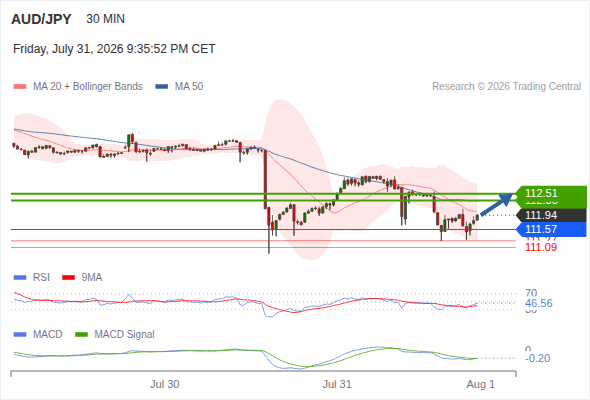Screen dimensions: 590x400
Task: Click the 9MA red legend swatch
Action: click(x=68, y=278)
